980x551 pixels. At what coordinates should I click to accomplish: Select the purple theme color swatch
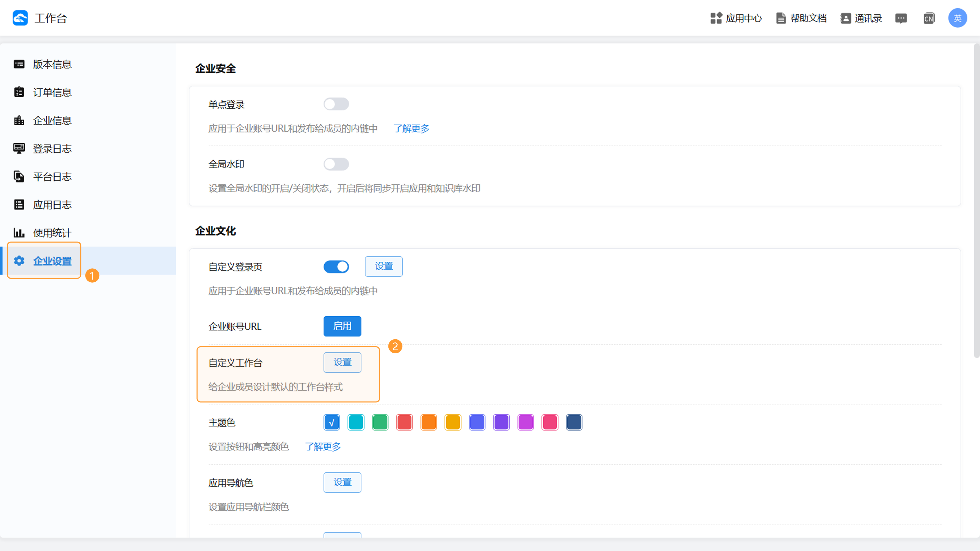point(501,422)
